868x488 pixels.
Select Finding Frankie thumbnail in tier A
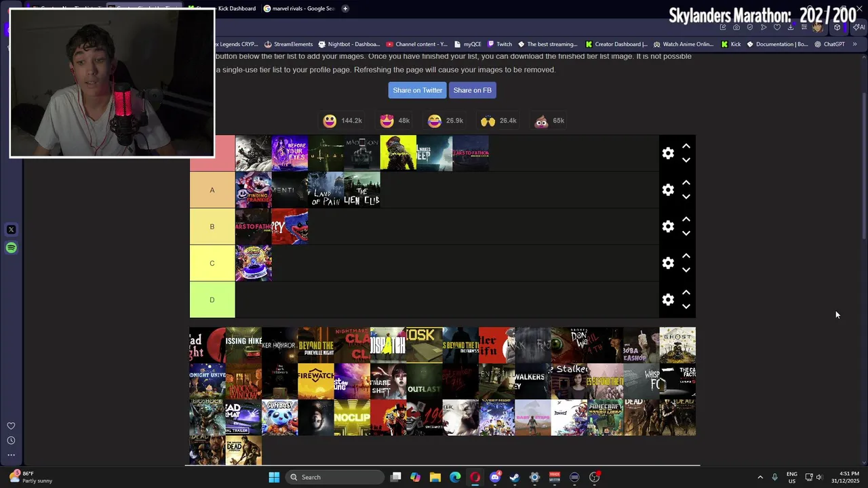click(x=254, y=190)
